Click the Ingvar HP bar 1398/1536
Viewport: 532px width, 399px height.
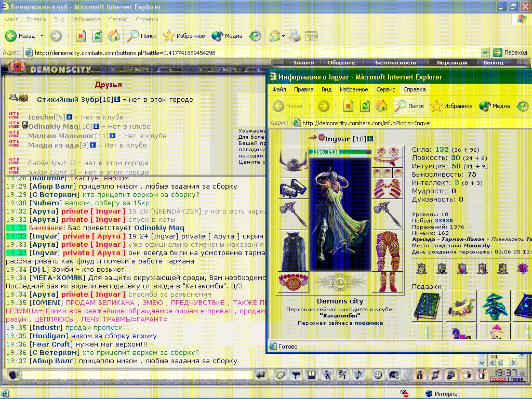pos(340,152)
